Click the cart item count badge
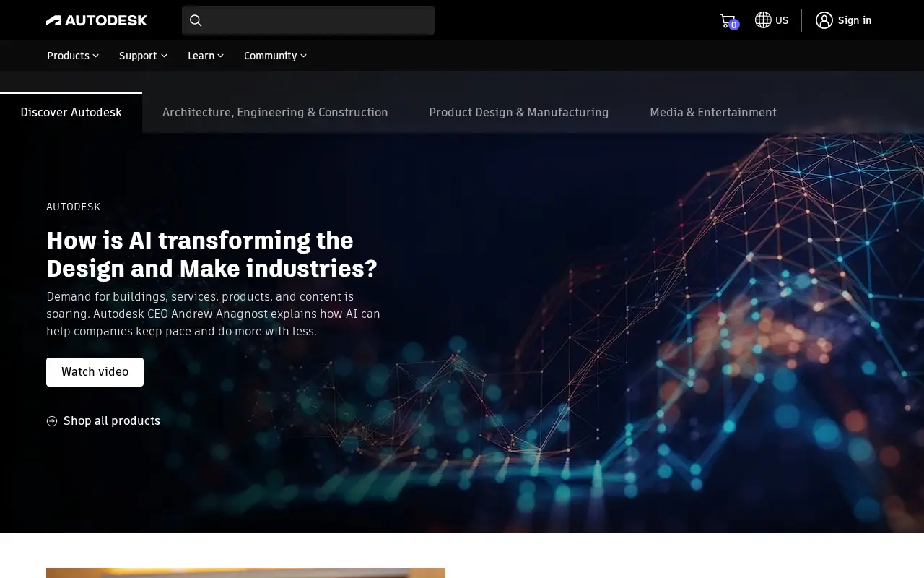This screenshot has height=578, width=924. click(734, 25)
